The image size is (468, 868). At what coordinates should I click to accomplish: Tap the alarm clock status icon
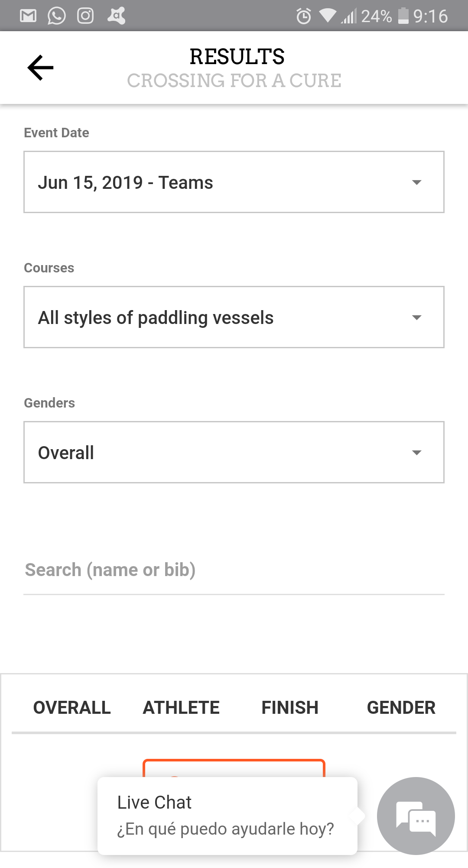[x=303, y=16]
